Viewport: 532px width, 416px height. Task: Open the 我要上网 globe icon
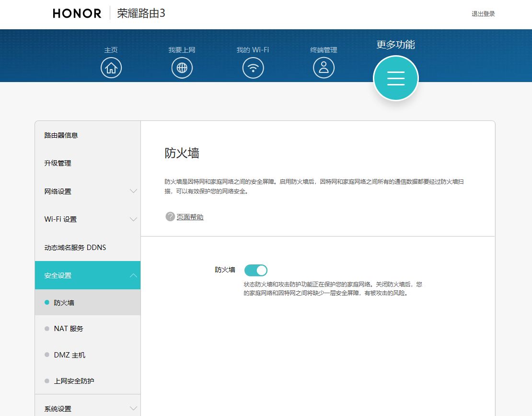point(182,68)
